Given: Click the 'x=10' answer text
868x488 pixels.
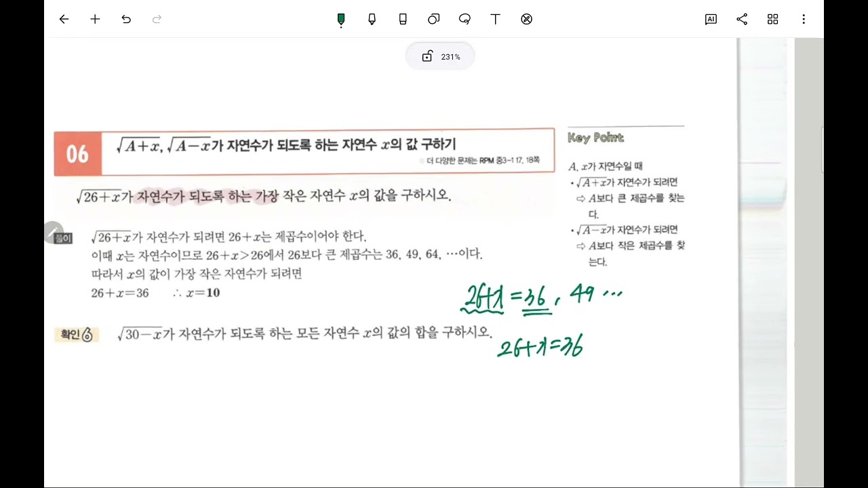Looking at the screenshot, I should point(201,293).
